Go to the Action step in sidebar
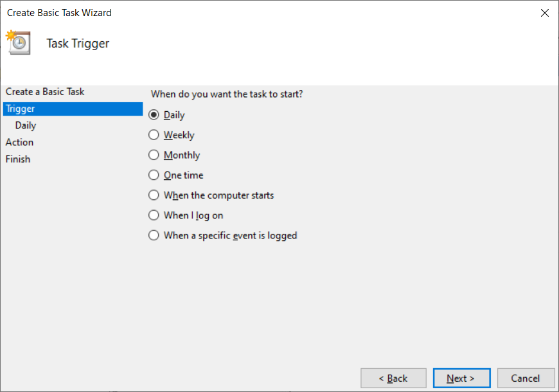The width and height of the screenshot is (559, 392). (19, 142)
